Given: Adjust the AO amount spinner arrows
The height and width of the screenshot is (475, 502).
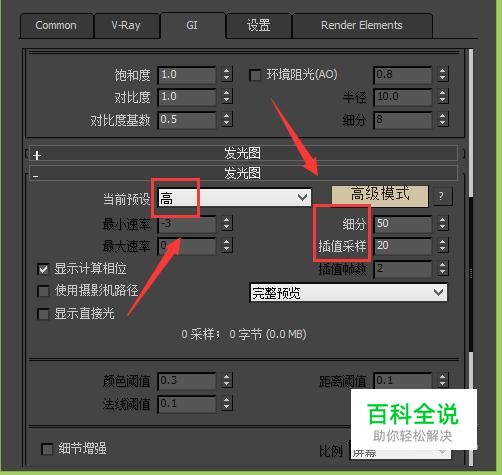Looking at the screenshot, I should coord(443,74).
